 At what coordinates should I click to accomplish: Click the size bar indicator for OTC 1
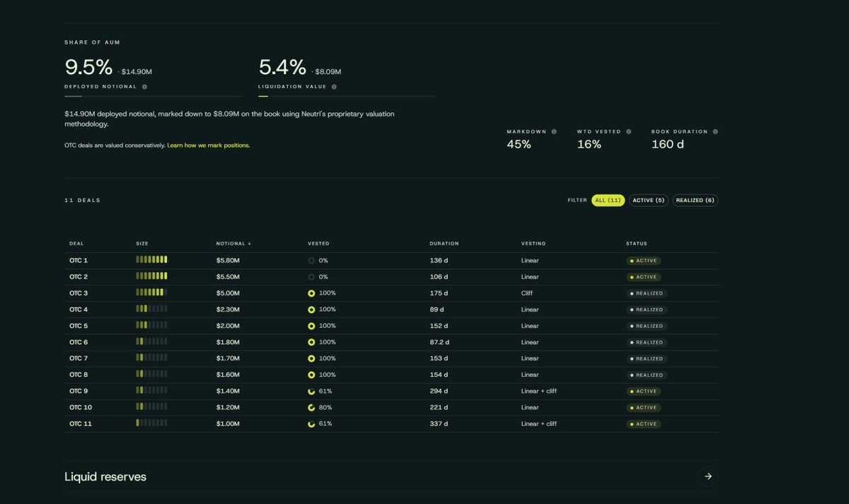tap(151, 260)
